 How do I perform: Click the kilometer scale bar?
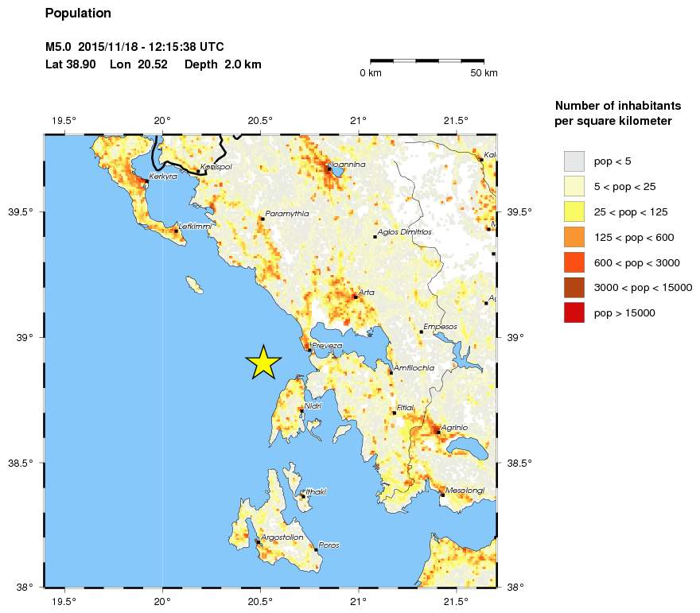pyautogui.click(x=427, y=60)
